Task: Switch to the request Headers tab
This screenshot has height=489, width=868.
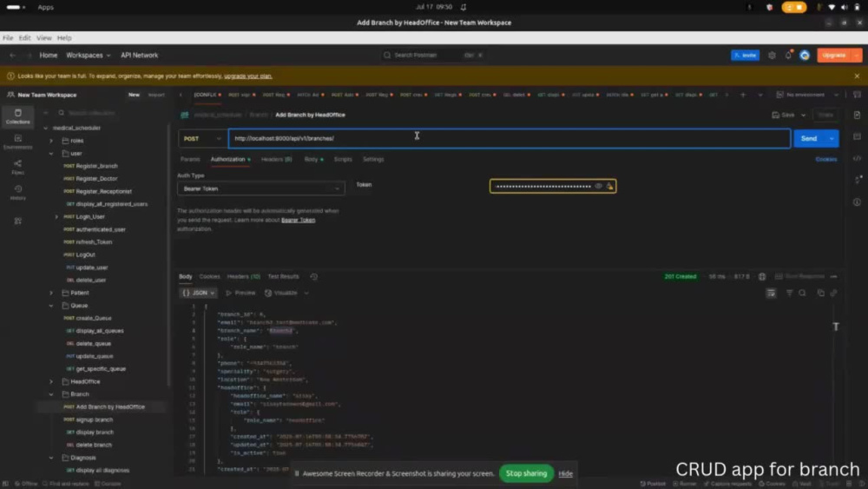Action: click(276, 160)
